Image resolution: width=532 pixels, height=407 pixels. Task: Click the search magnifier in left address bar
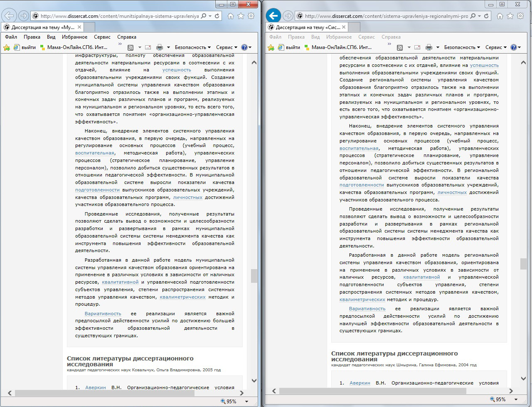(x=203, y=16)
